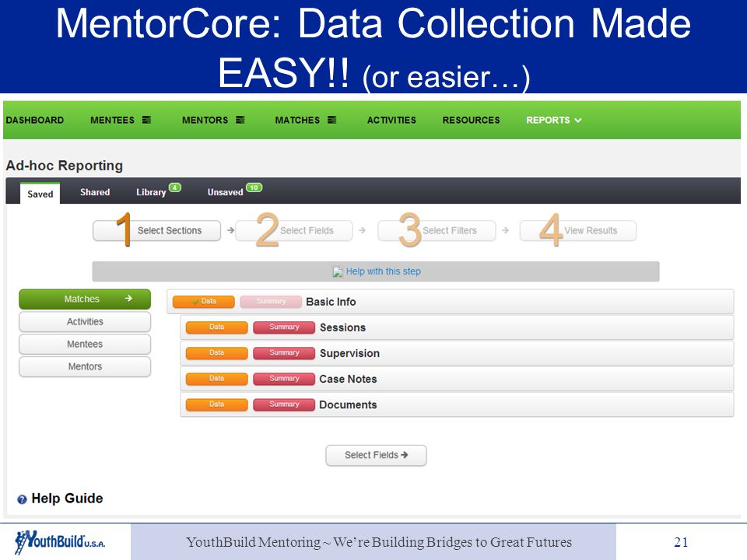Click the Supervision row label
This screenshot has height=560, width=747.
[349, 353]
